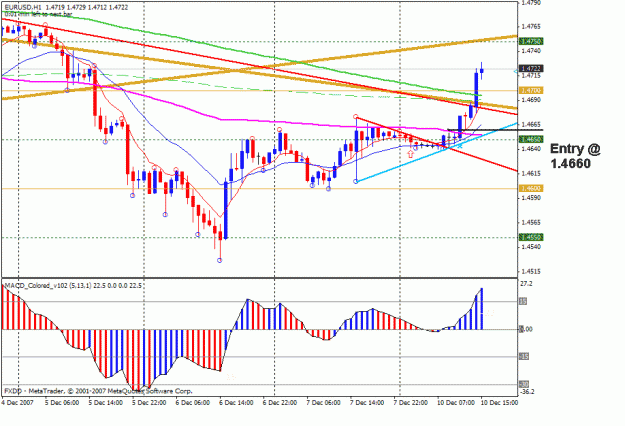Viewport: 625px width, 426px height.
Task: Click the 1.4565 price axis label
Action: point(531,222)
